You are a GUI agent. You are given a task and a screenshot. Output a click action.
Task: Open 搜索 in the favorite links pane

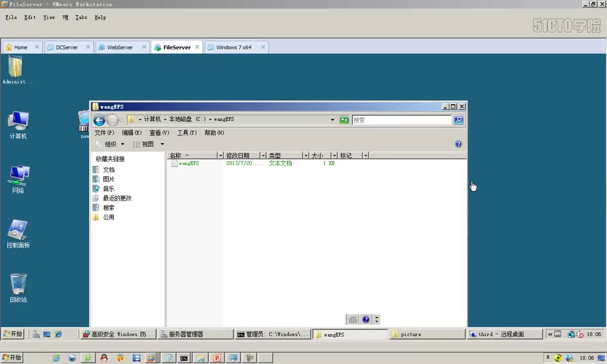point(104,208)
